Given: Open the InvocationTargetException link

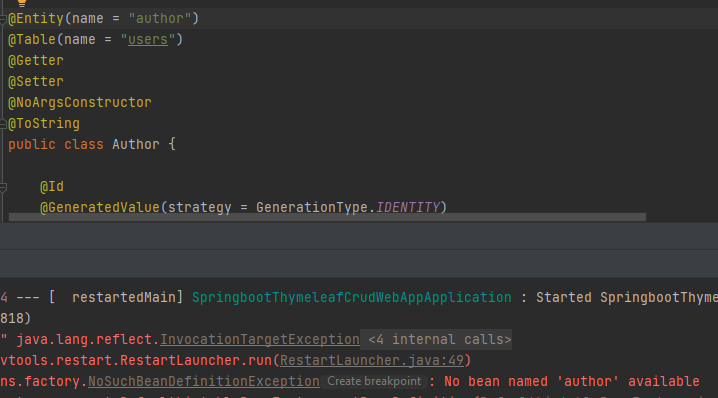Looking at the screenshot, I should point(260,339).
